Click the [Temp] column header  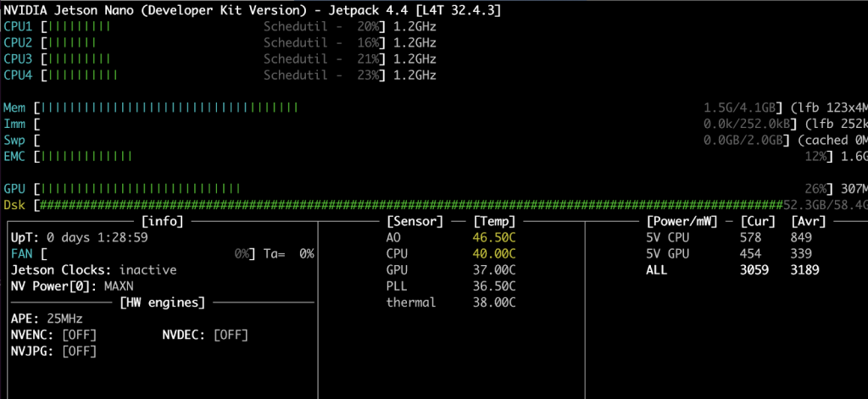pyautogui.click(x=495, y=222)
